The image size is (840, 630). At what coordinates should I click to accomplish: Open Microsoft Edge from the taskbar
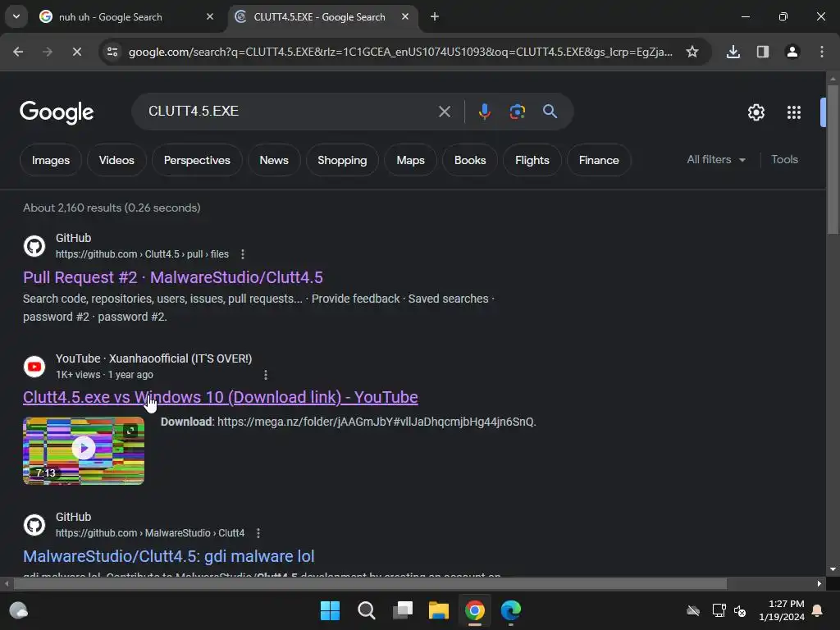[510, 610]
